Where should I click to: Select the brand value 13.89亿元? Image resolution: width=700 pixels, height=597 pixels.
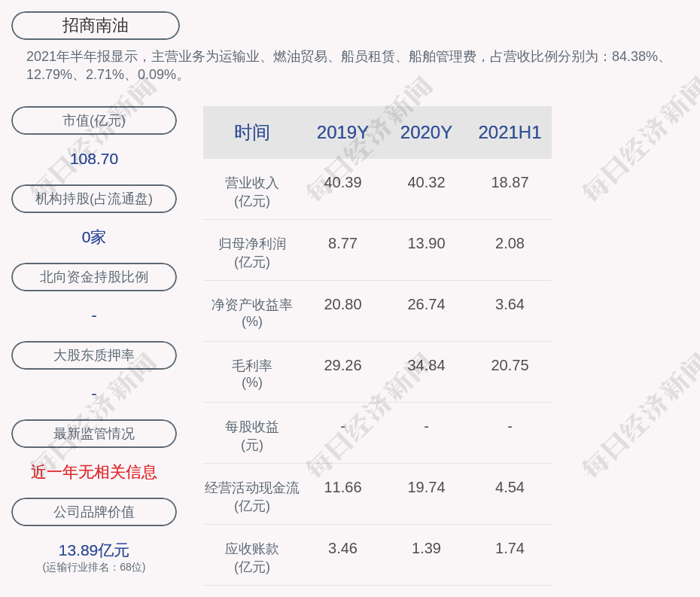[x=94, y=550]
